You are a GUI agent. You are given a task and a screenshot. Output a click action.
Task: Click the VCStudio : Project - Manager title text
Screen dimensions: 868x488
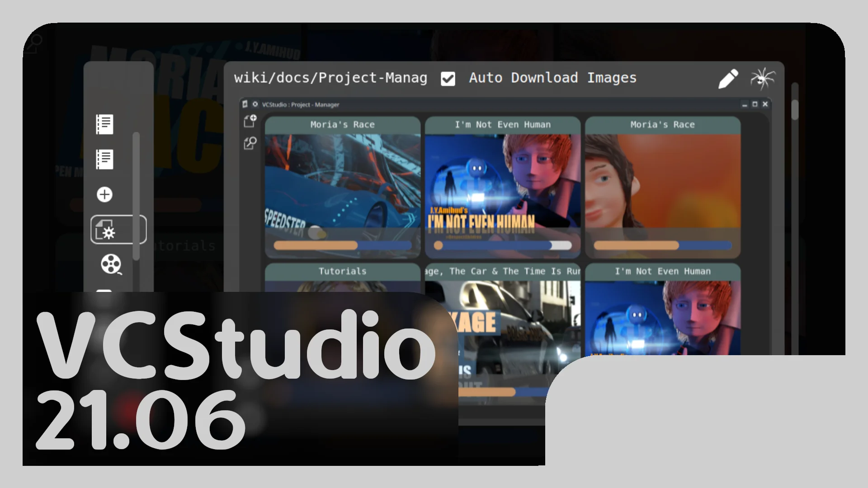301,105
